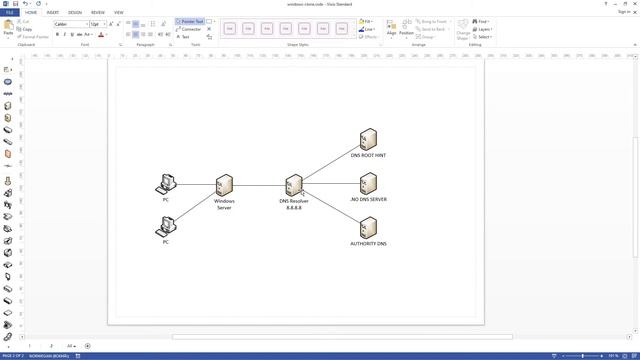Viewport: 640px width, 360px height.
Task: Click the macro recording icon in status bar
Action: pyautogui.click(x=78, y=356)
